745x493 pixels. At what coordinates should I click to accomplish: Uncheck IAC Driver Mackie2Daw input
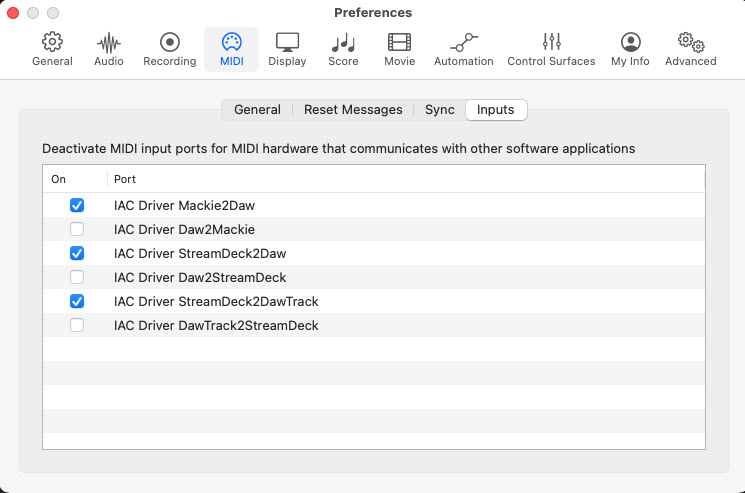point(77,205)
